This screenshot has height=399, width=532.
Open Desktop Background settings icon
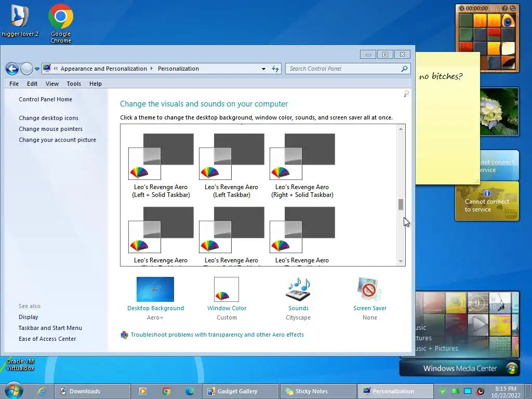[x=155, y=289]
